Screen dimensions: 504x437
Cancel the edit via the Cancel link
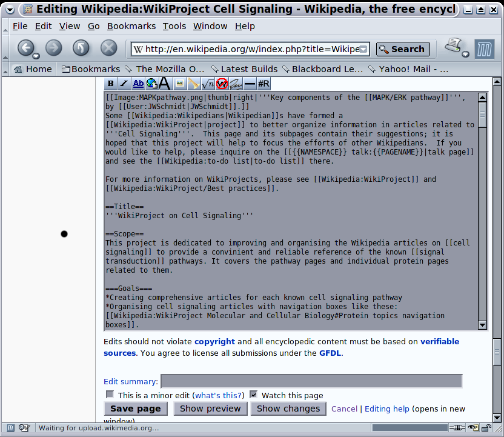[344, 409]
